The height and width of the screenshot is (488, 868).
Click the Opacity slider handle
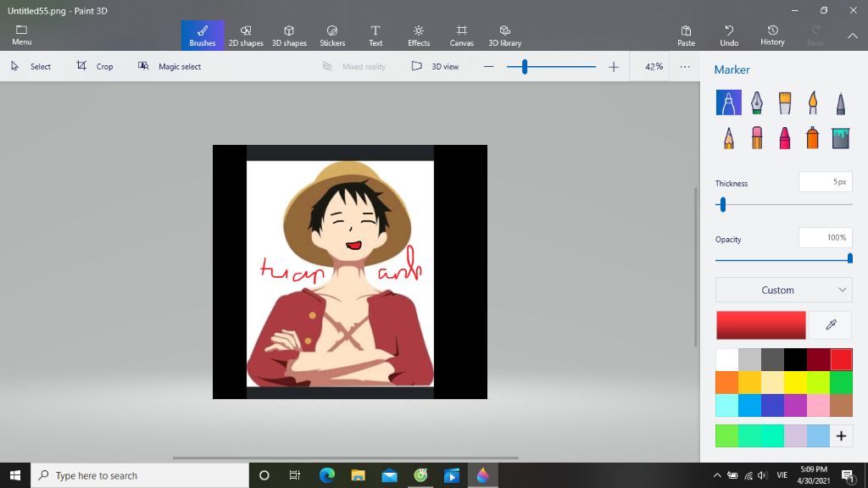849,258
